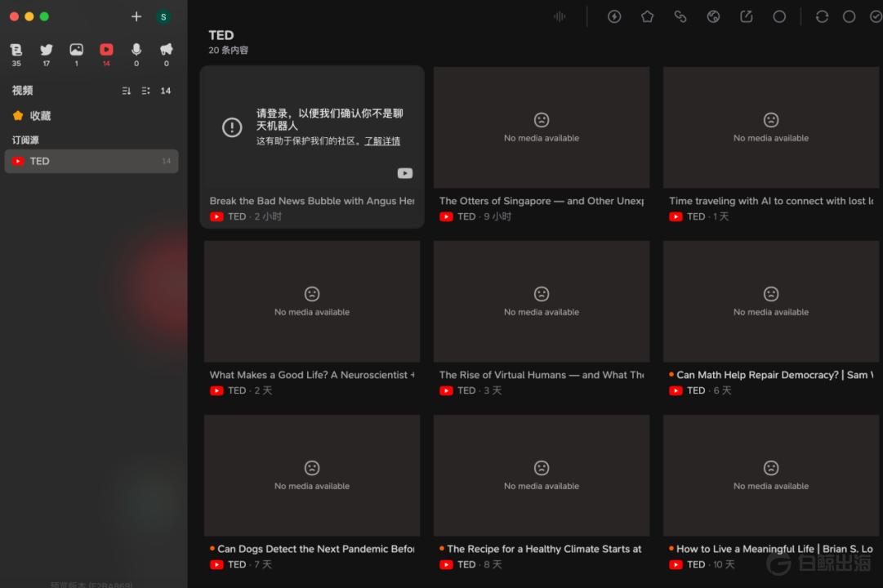Click the share arrow icon in toolbar
The width and height of the screenshot is (883, 588).
coord(746,16)
